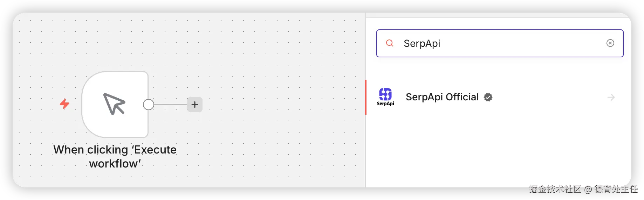
Task: Click the SerpApi logo icon
Action: (385, 94)
